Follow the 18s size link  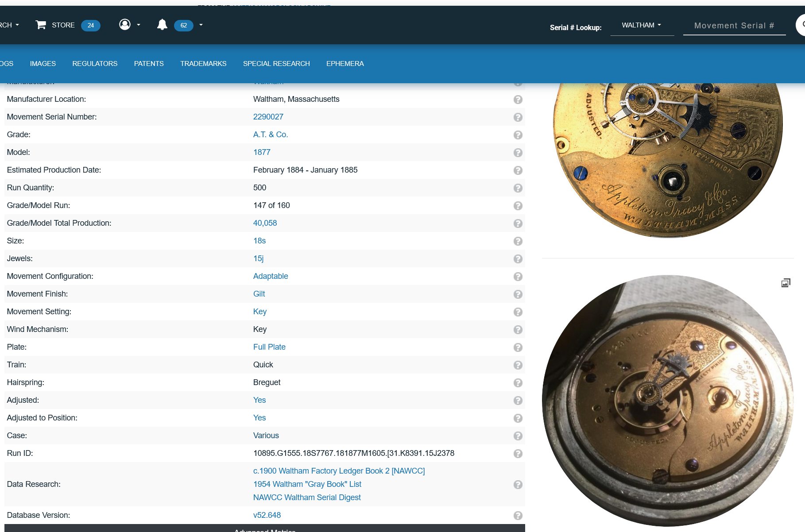click(259, 241)
